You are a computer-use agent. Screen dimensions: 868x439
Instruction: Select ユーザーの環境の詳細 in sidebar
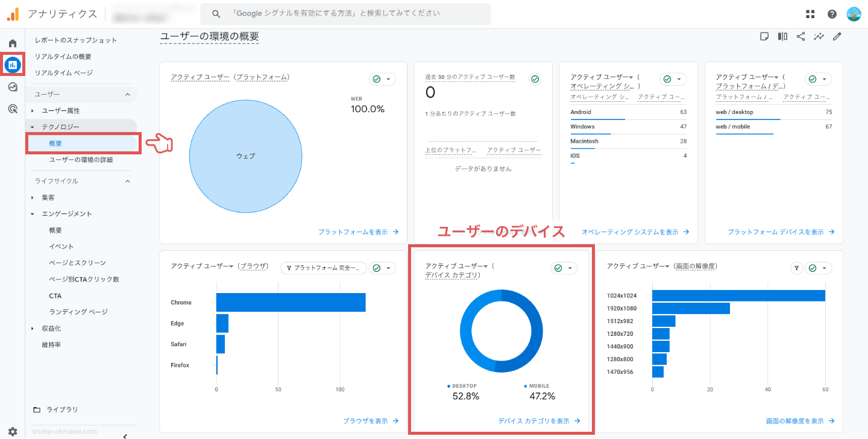tap(81, 160)
